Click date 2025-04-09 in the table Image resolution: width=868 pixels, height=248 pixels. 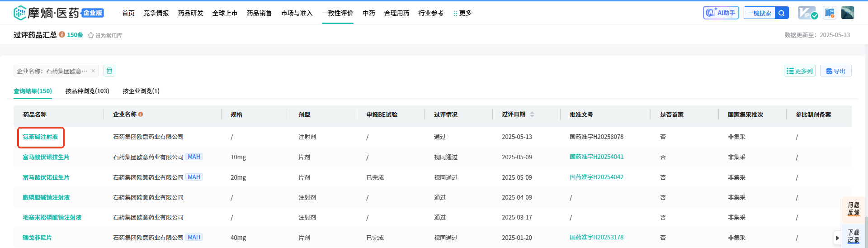(x=517, y=197)
